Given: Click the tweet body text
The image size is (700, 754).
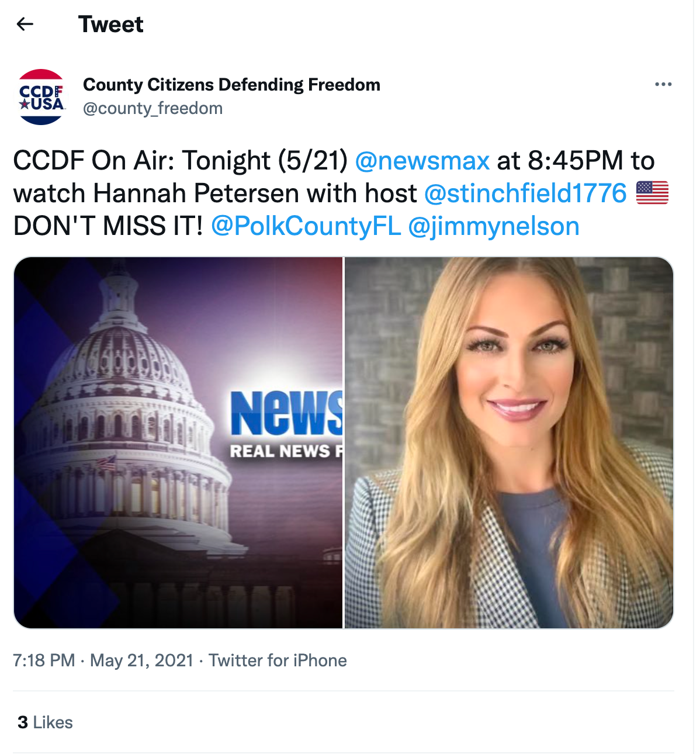Looking at the screenshot, I should point(341,193).
